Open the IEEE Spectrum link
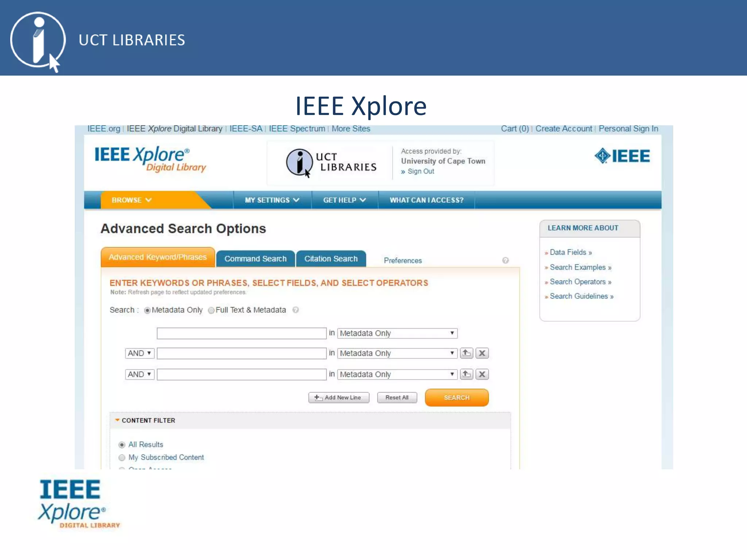Screen dimensions: 747x560 [297, 129]
